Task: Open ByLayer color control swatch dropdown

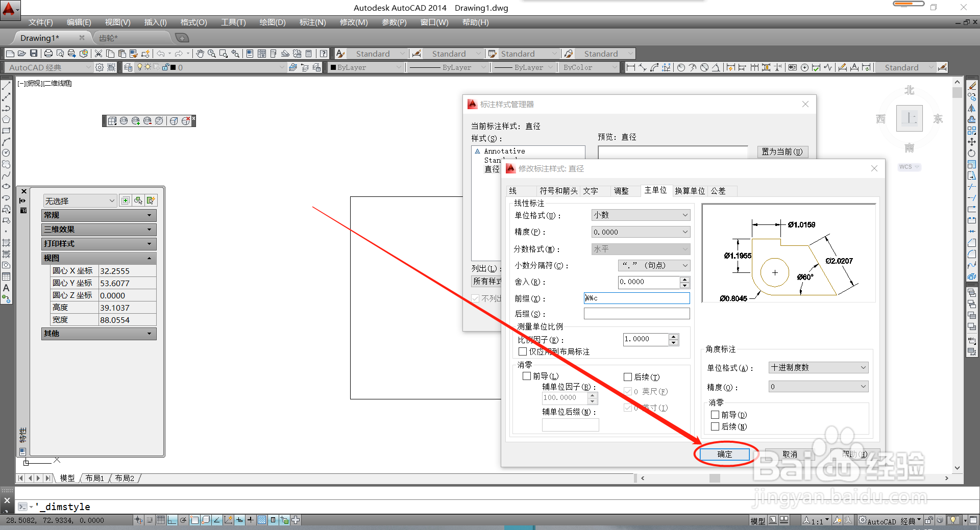Action: (366, 67)
